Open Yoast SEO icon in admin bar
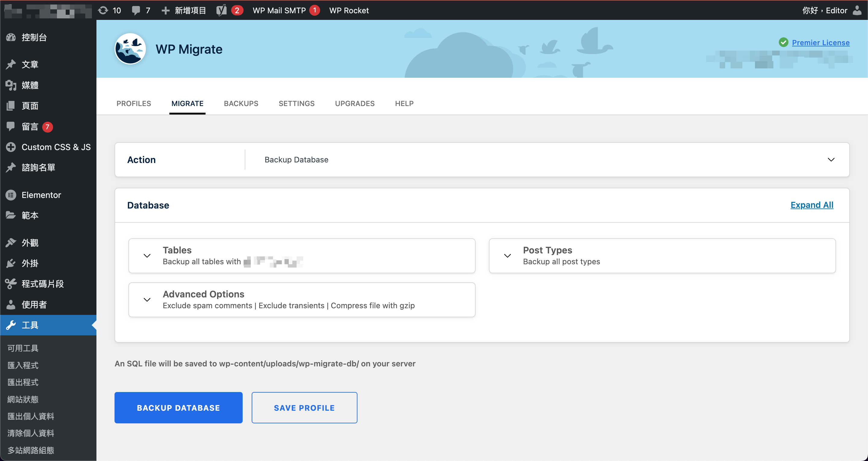Viewport: 868px width, 461px height. (x=222, y=11)
